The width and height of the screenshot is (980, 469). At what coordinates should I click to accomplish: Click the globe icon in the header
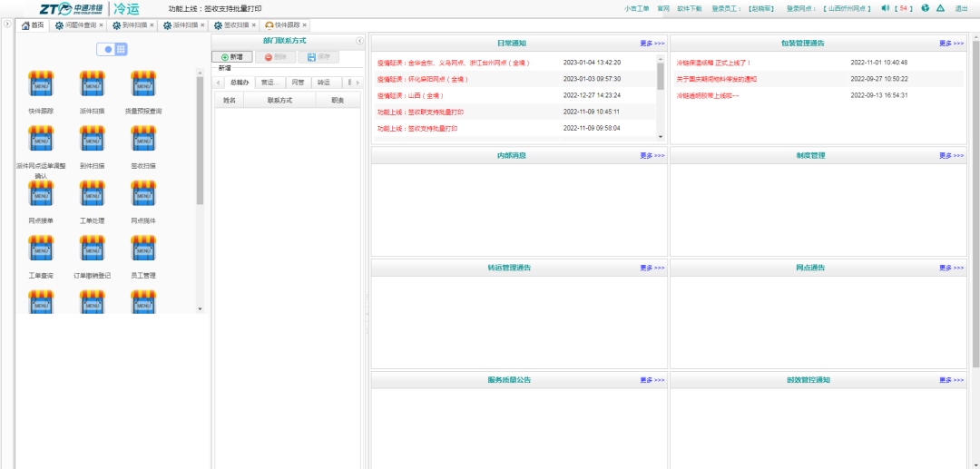925,8
